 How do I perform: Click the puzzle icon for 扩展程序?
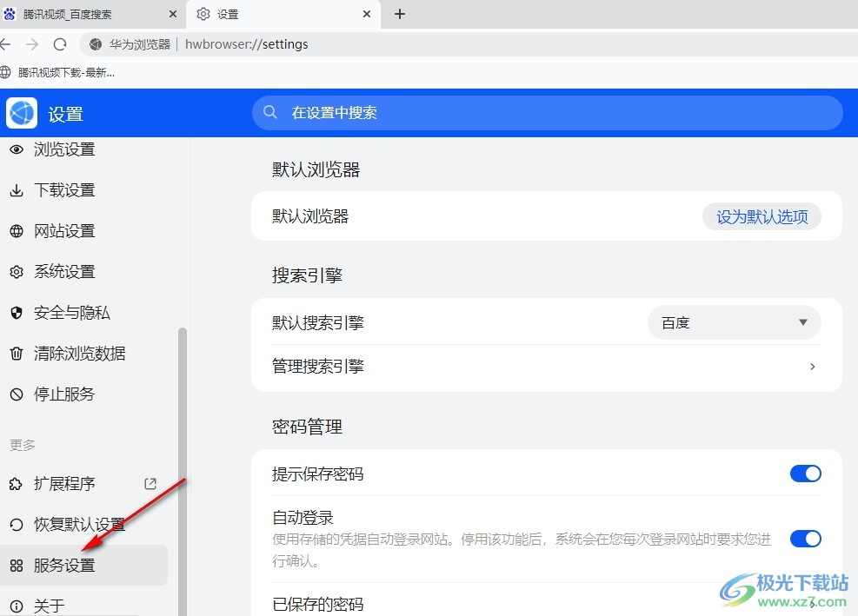16,484
